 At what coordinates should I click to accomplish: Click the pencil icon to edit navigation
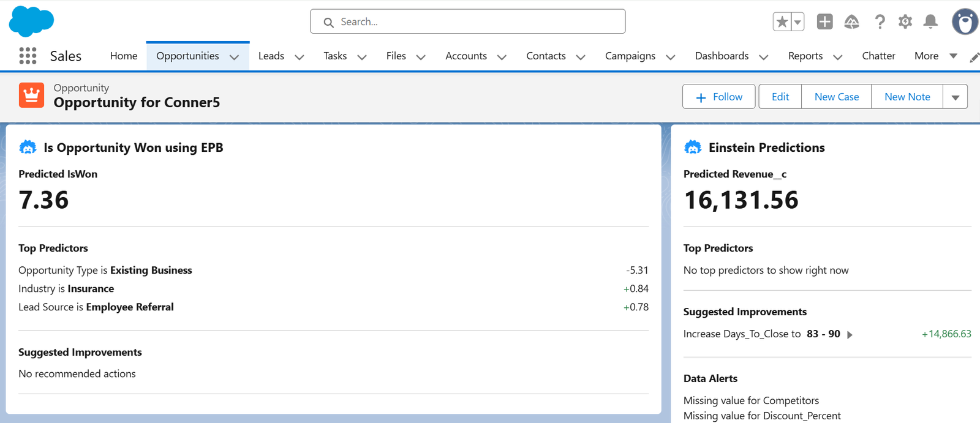974,58
